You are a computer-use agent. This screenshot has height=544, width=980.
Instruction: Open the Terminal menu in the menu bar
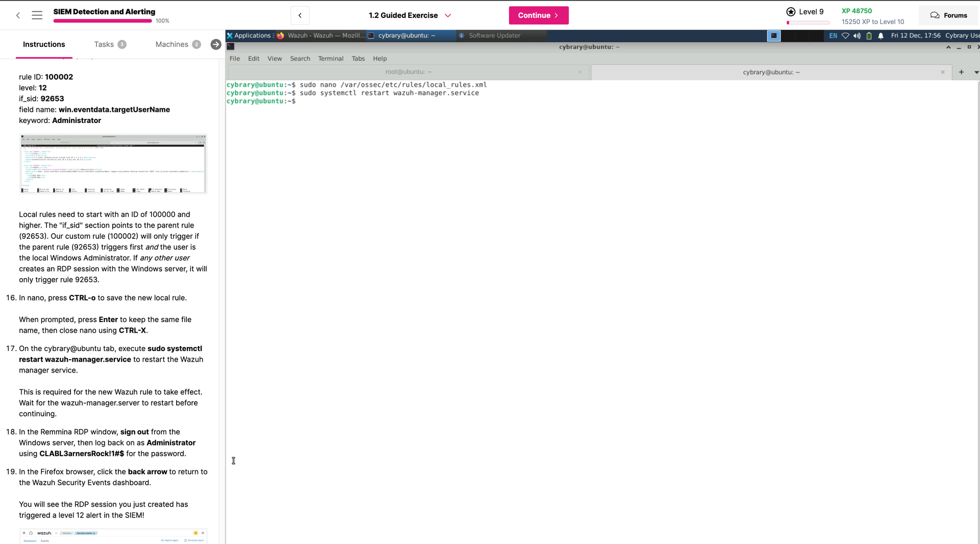click(330, 59)
